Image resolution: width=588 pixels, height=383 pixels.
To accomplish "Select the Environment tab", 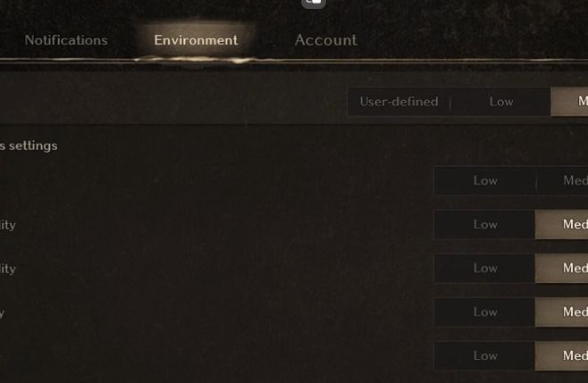I will click(196, 40).
